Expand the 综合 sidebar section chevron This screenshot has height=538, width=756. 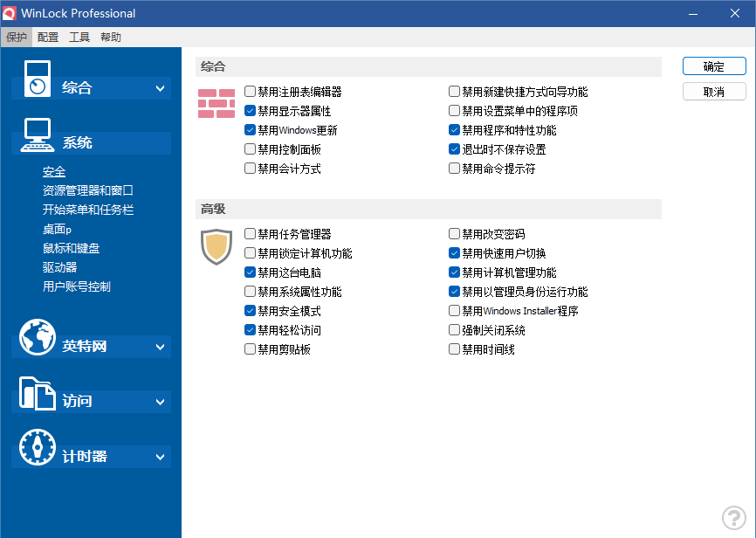(x=161, y=88)
